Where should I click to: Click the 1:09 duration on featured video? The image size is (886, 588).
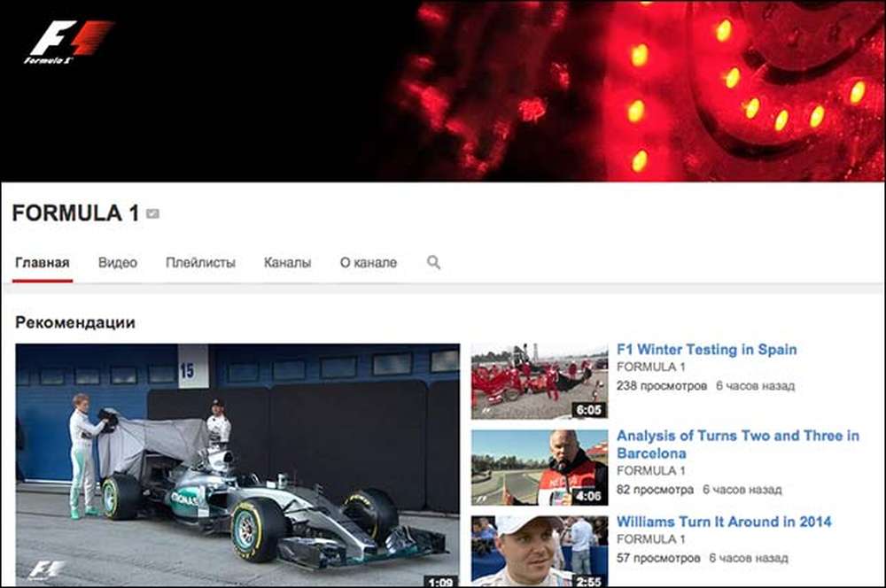click(x=440, y=581)
